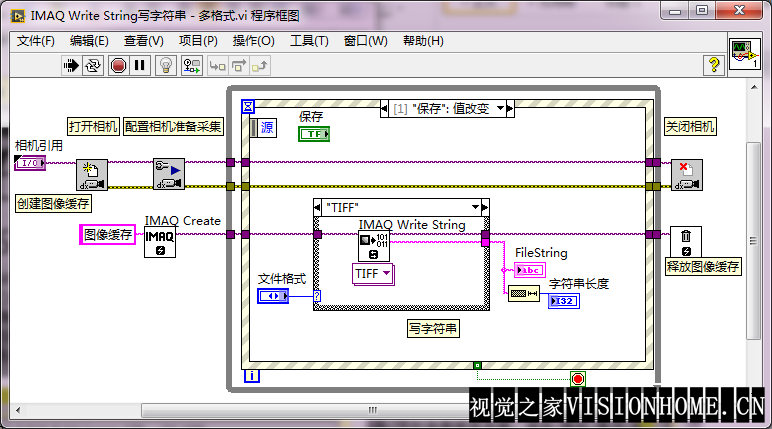Click the IMAQ Dispose trash can node

point(686,241)
